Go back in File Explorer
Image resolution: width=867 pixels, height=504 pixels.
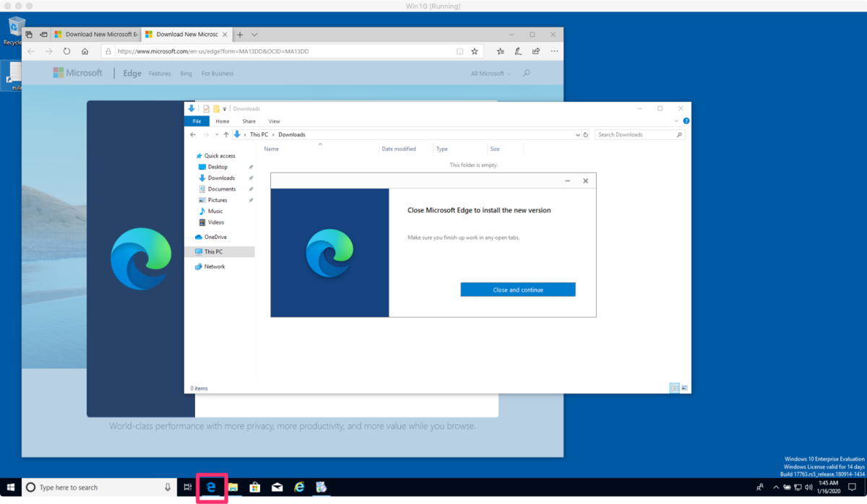click(x=193, y=134)
